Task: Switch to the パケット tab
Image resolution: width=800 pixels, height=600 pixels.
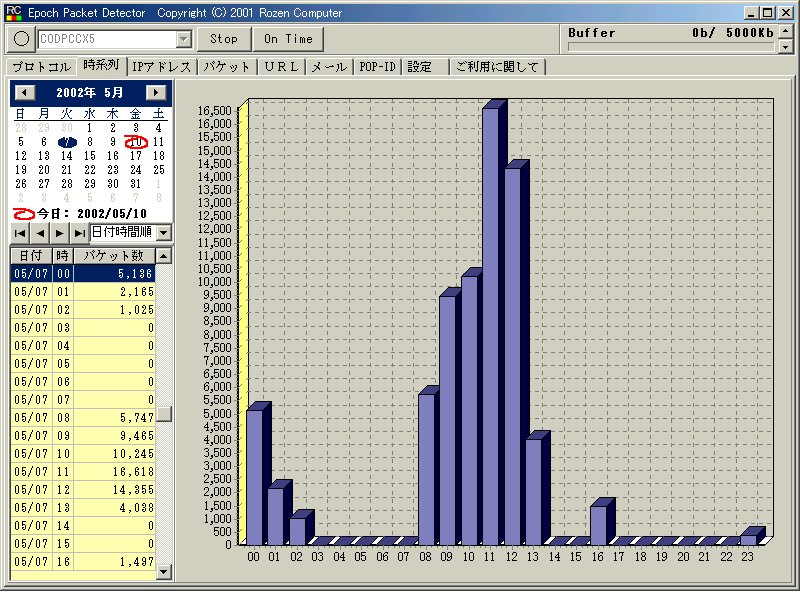Action: click(x=227, y=67)
